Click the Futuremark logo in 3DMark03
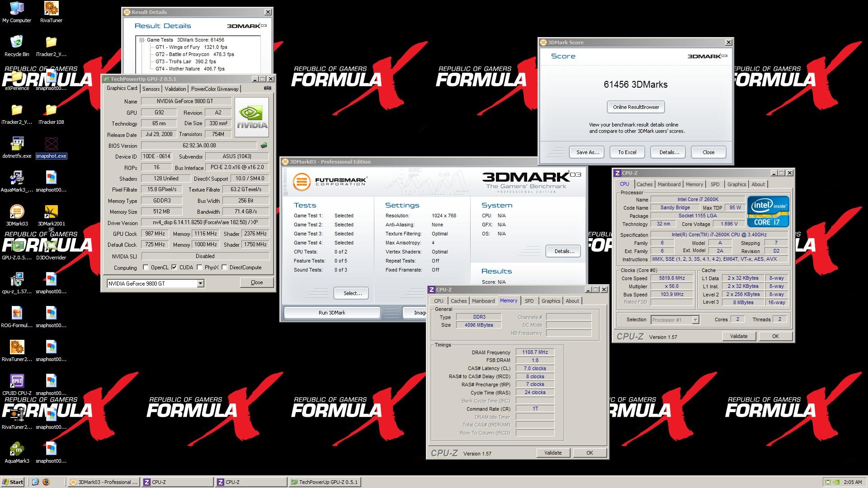Image resolution: width=868 pixels, height=488 pixels. [x=330, y=182]
